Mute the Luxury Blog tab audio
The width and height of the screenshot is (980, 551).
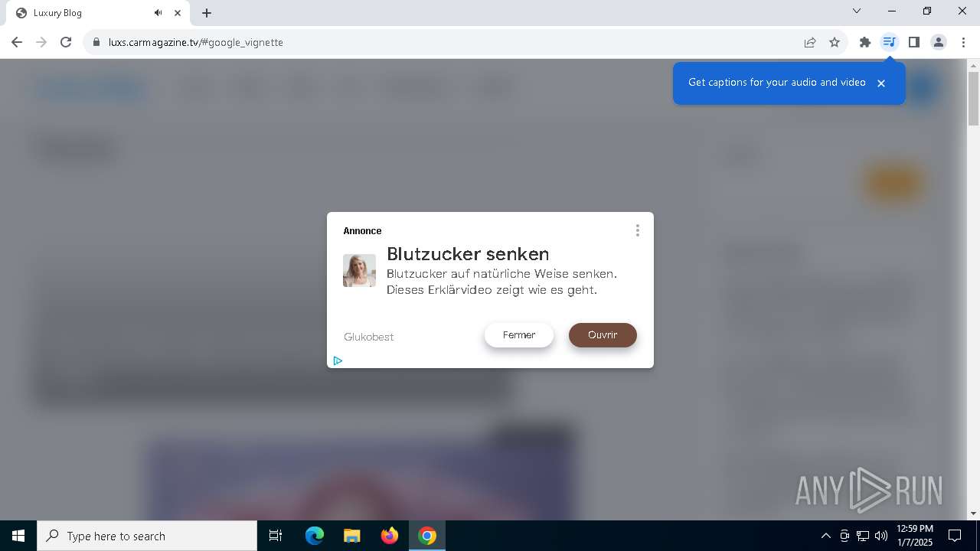158,12
